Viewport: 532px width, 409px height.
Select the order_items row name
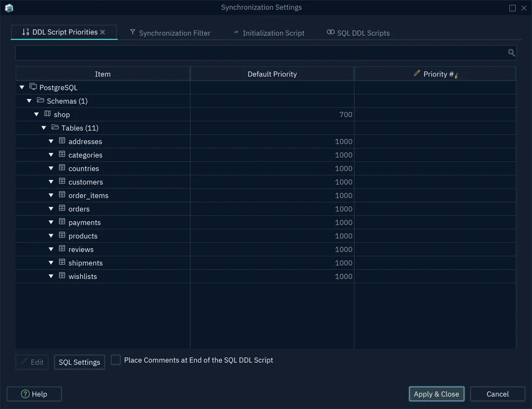[x=88, y=195]
